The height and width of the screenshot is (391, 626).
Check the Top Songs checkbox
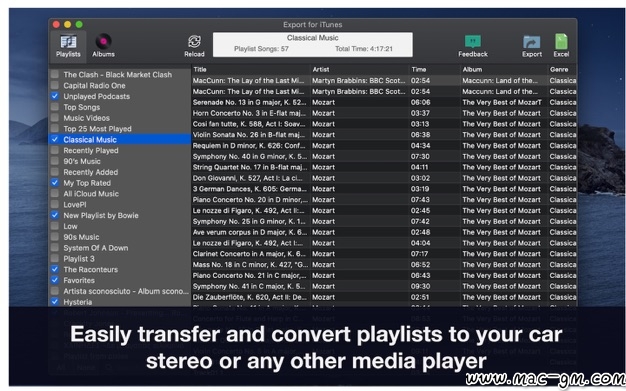(55, 107)
